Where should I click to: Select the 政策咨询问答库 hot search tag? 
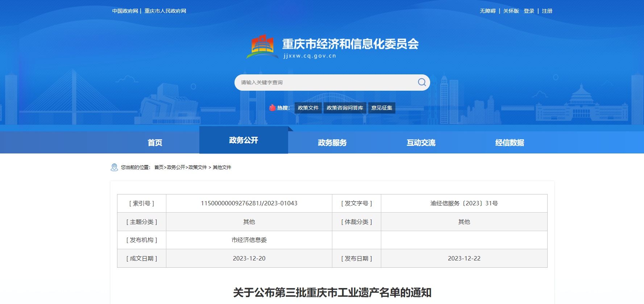[x=345, y=108]
